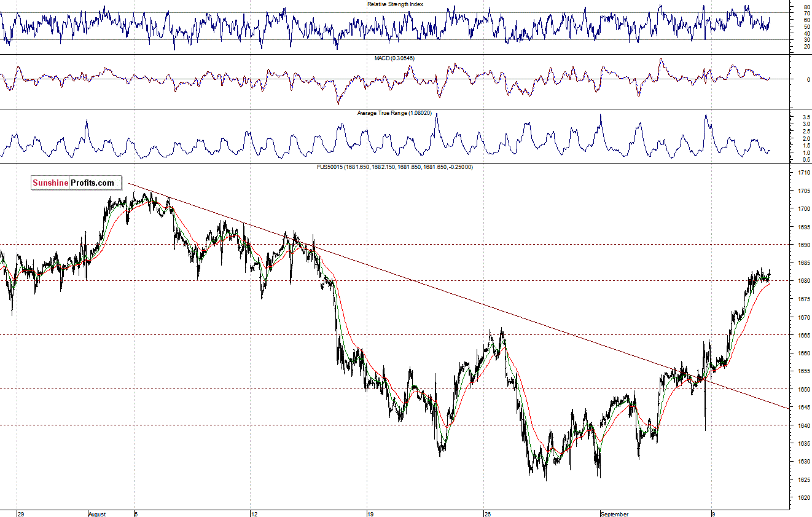Viewport: 812px width, 517px height.
Task: Click the 1645 price axis label
Action: (803, 408)
